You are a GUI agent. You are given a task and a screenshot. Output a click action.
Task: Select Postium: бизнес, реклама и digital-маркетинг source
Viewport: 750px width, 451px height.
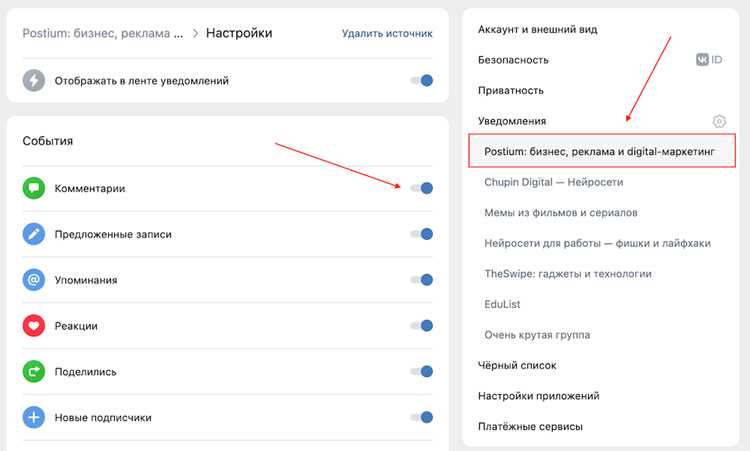tap(602, 151)
